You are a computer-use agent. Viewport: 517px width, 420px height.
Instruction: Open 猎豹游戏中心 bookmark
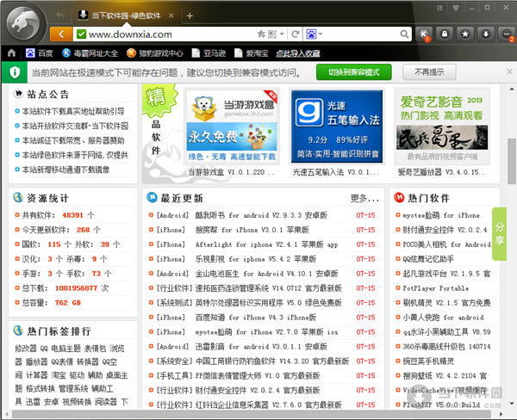(154, 52)
